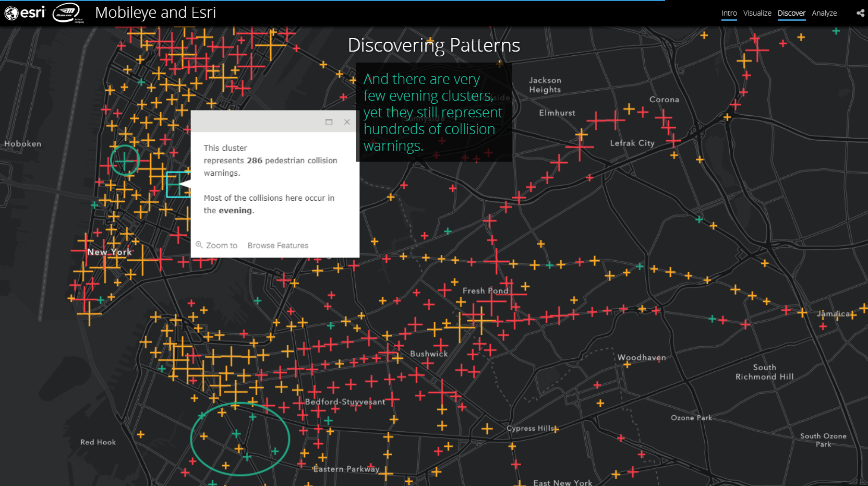Click the green evening clusters caption box
This screenshot has width=868, height=486.
[433, 112]
